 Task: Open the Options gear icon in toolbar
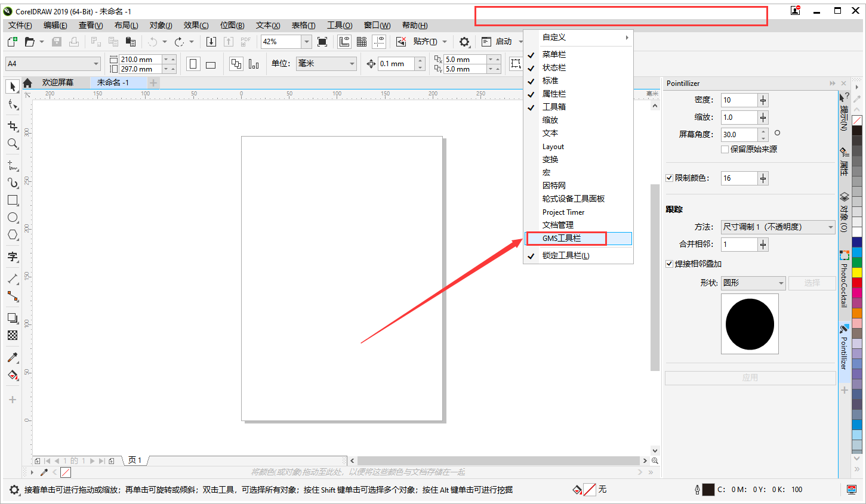[464, 42]
